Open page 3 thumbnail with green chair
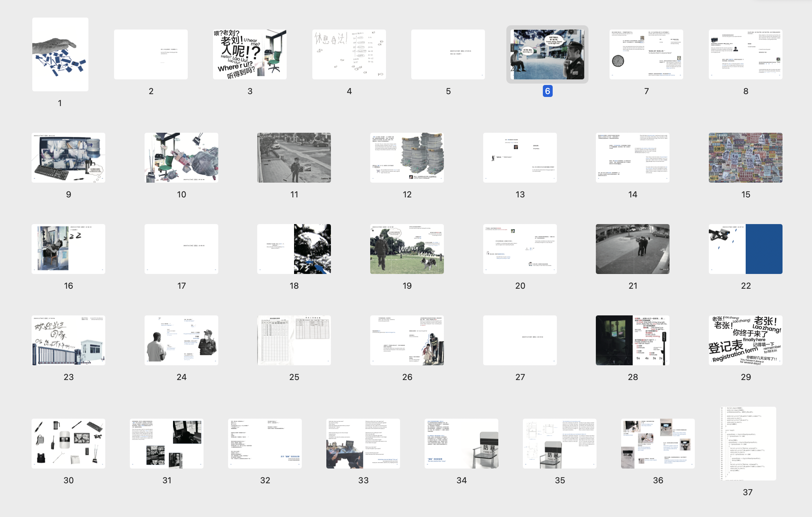Screen dimensions: 812x517 point(250,54)
